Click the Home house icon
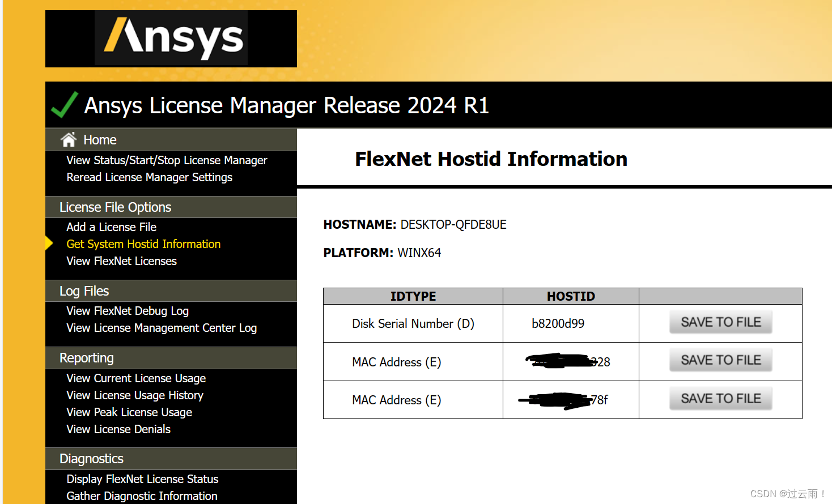 tap(69, 139)
